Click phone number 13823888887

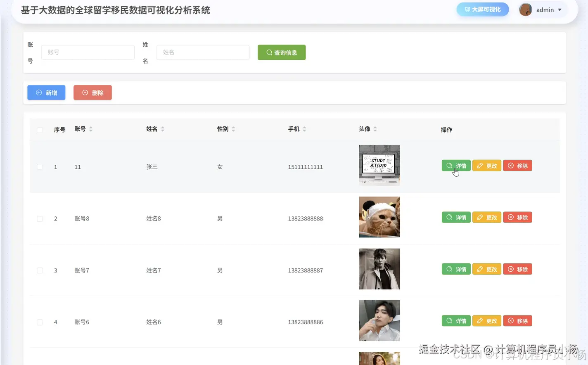(306, 270)
